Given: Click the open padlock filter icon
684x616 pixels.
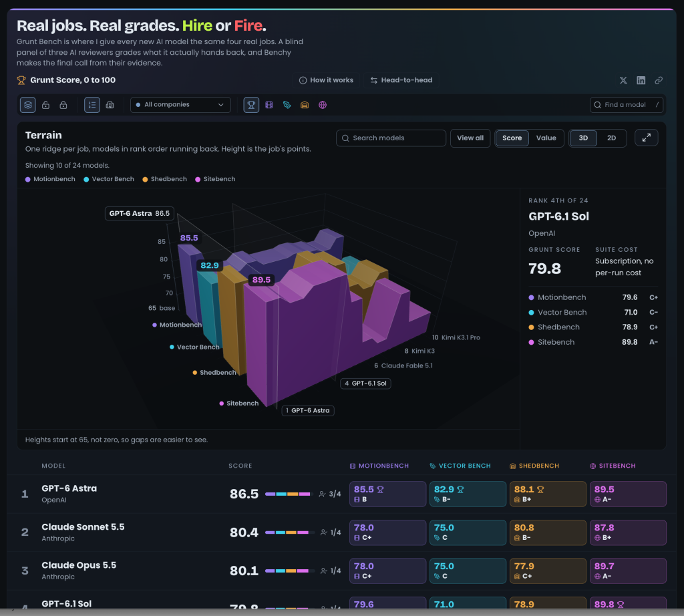Looking at the screenshot, I should click(x=46, y=105).
